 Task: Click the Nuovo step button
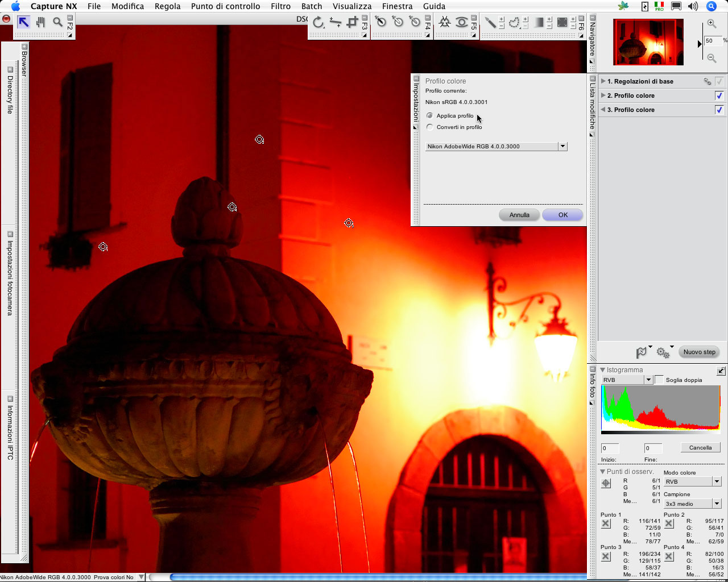coord(700,352)
